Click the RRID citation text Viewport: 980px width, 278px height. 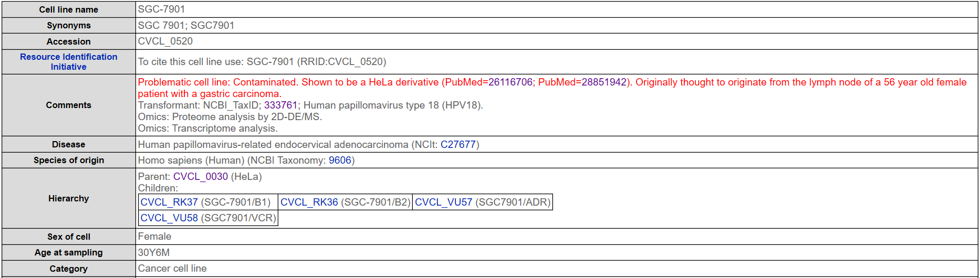coord(262,62)
